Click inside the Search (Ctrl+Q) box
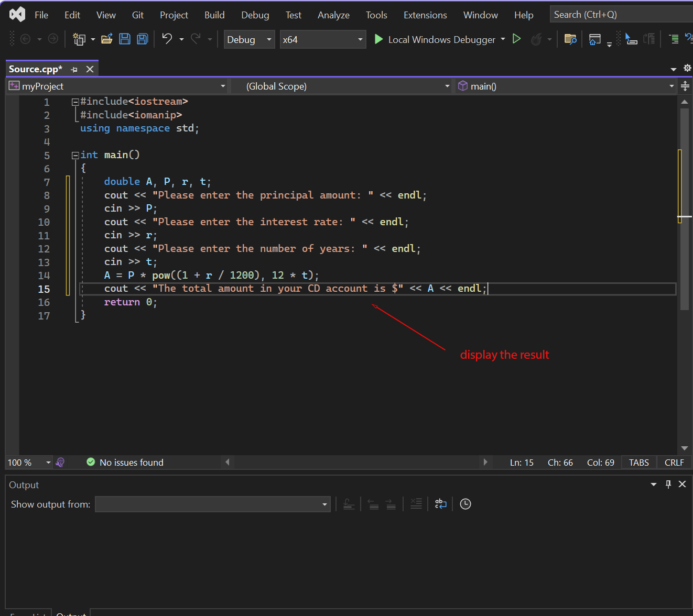The image size is (693, 616). [x=622, y=14]
